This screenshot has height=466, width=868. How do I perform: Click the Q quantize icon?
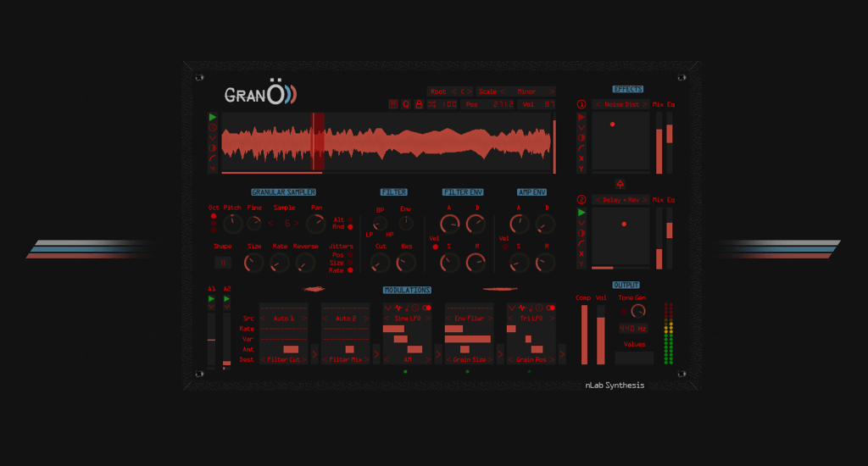[406, 104]
